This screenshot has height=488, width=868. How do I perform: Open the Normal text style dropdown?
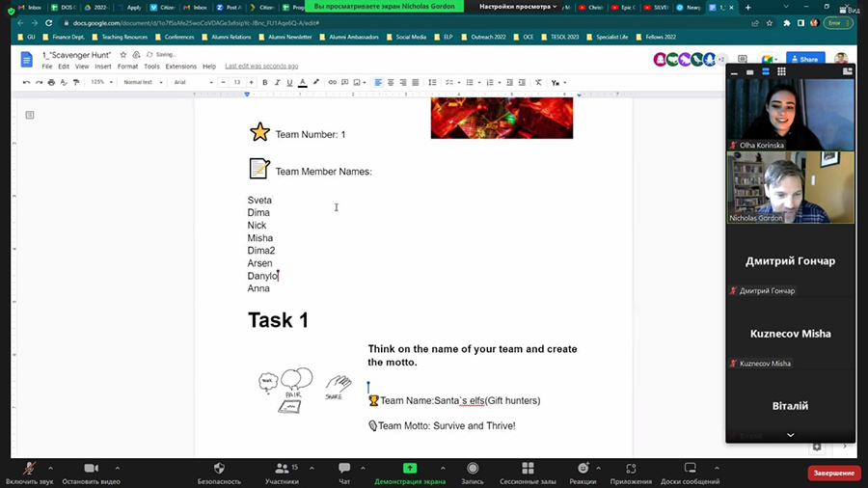143,82
